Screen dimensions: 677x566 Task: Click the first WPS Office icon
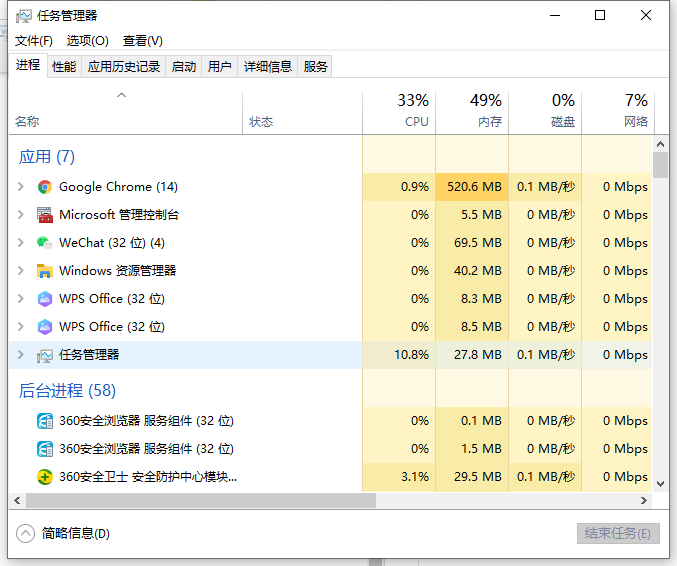point(44,299)
